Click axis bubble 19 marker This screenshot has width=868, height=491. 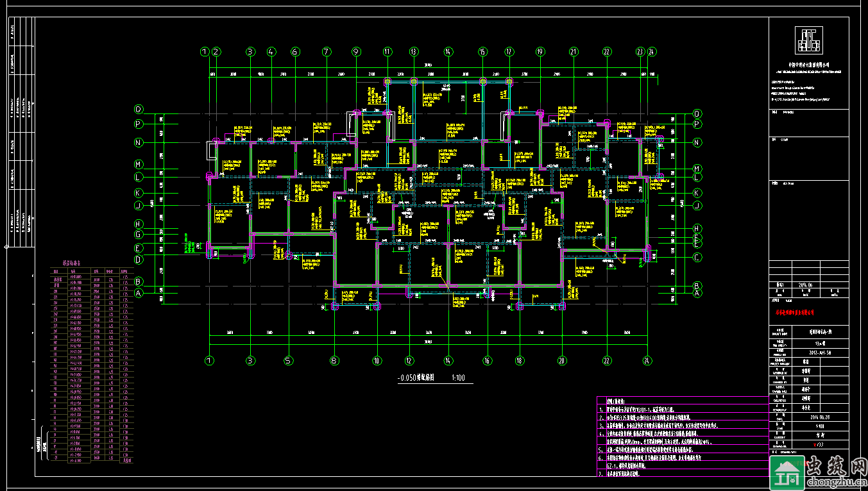coord(540,52)
